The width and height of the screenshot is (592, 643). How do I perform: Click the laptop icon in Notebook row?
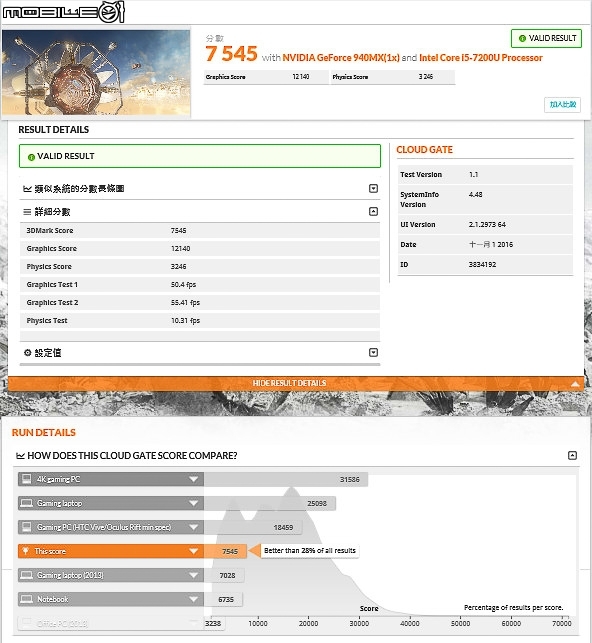click(x=27, y=599)
